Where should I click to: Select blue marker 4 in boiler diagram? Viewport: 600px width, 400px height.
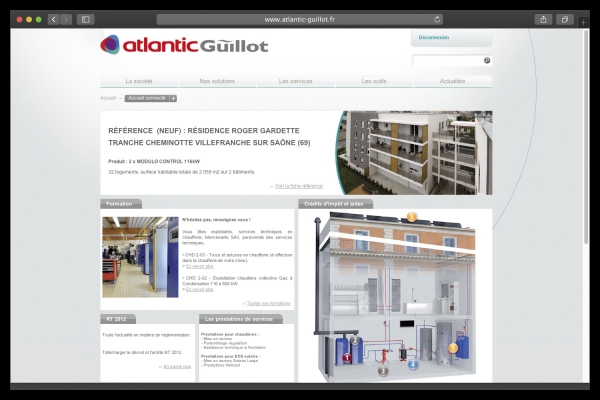point(414,365)
